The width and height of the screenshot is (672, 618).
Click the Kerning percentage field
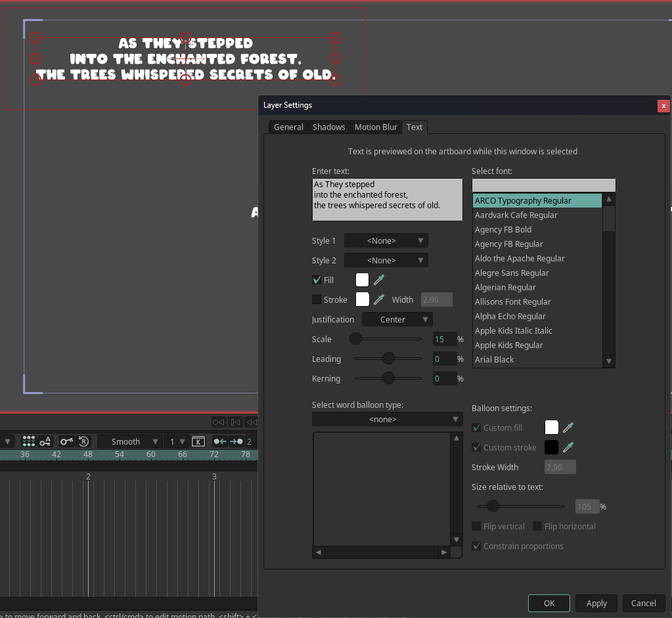(445, 378)
